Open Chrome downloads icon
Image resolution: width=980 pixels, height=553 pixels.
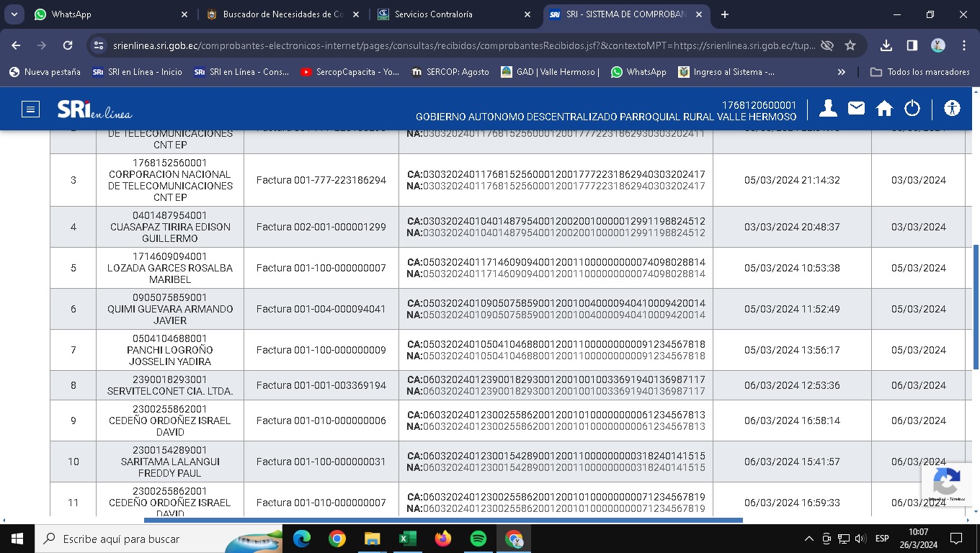click(886, 45)
